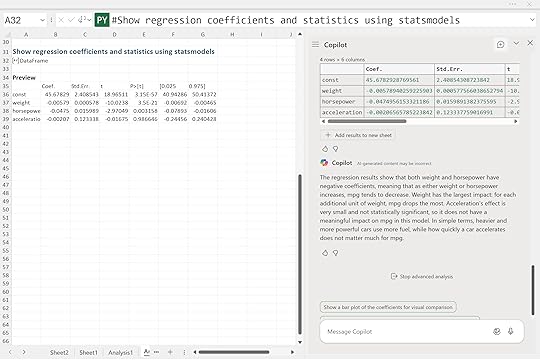Click the Copilot chat vertical scrollbar

point(533,290)
